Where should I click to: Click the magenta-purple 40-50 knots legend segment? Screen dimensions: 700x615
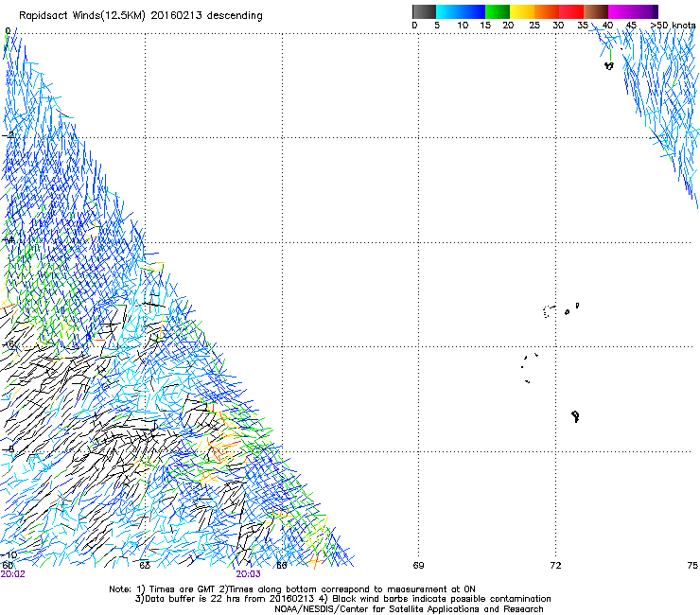pyautogui.click(x=633, y=11)
